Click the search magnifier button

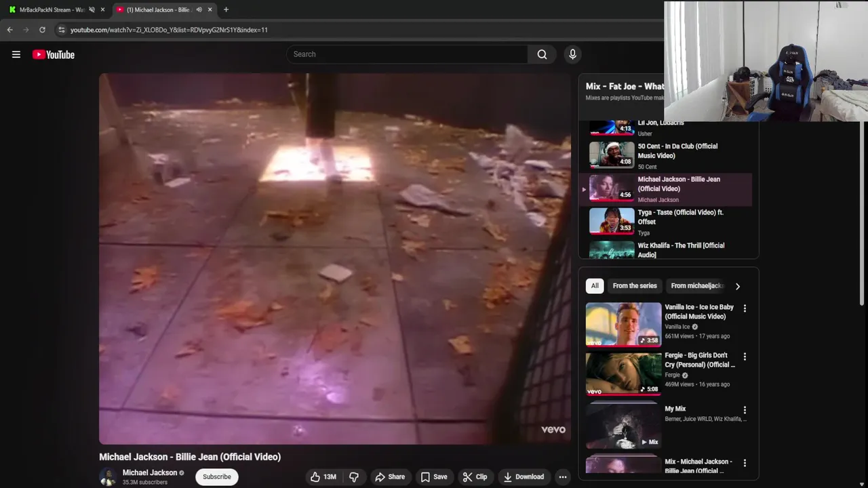point(542,54)
